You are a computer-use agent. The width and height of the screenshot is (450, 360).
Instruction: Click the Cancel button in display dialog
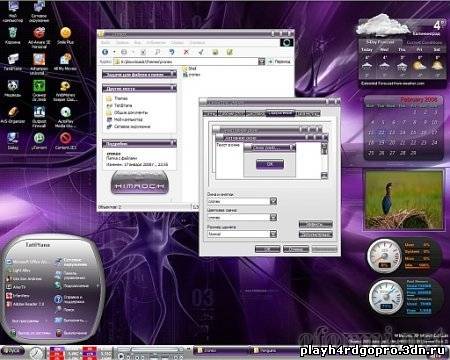coord(296,249)
